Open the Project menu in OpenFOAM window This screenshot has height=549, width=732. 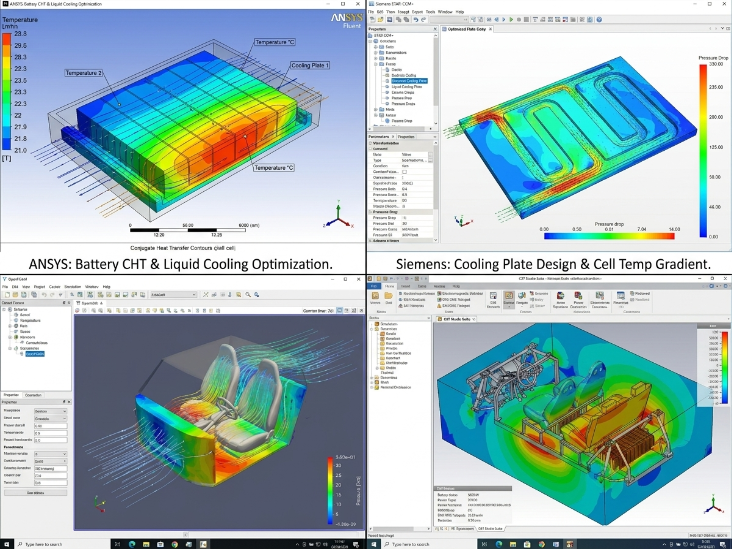coord(39,287)
